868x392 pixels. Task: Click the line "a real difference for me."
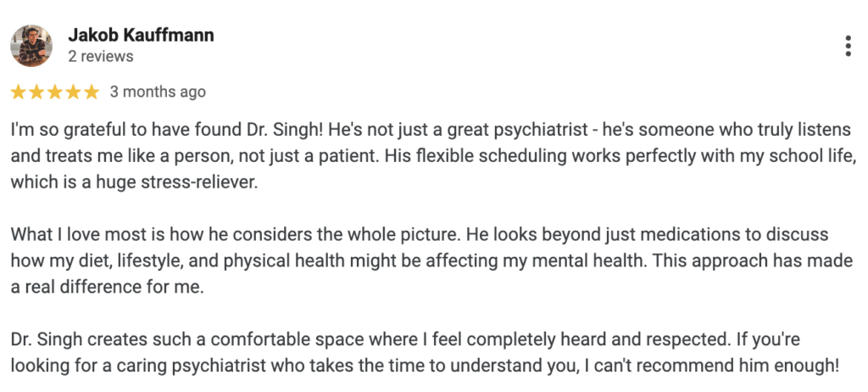click(108, 287)
